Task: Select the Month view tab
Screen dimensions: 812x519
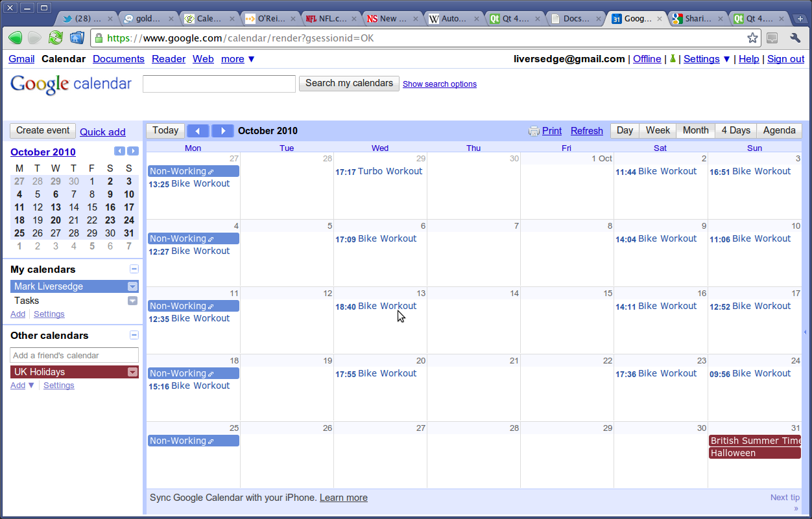Action: click(x=696, y=130)
